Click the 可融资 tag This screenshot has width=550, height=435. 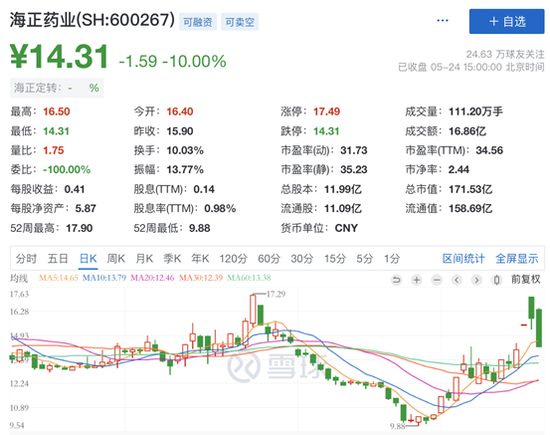click(198, 22)
